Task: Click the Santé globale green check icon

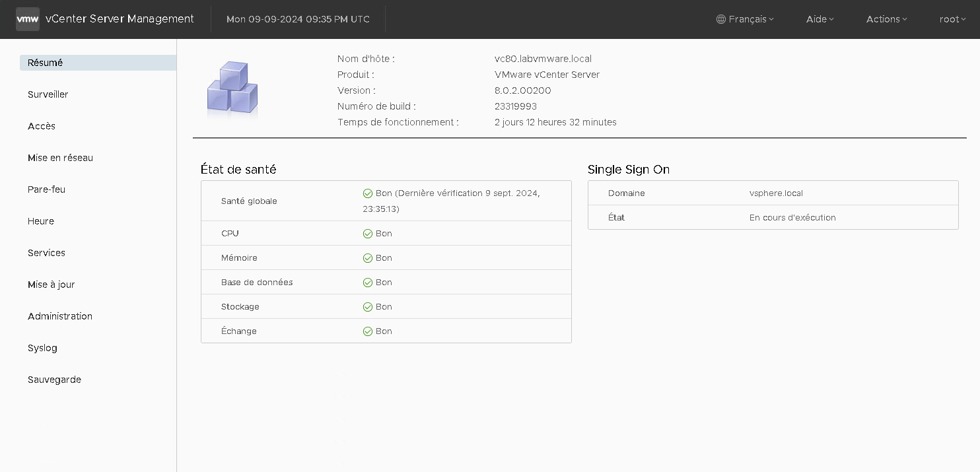Action: (368, 193)
